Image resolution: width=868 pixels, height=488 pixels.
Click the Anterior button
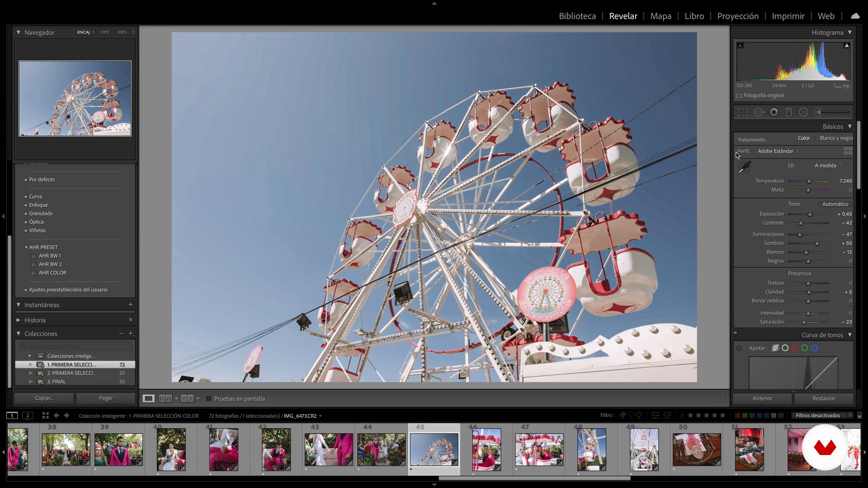coord(762,398)
